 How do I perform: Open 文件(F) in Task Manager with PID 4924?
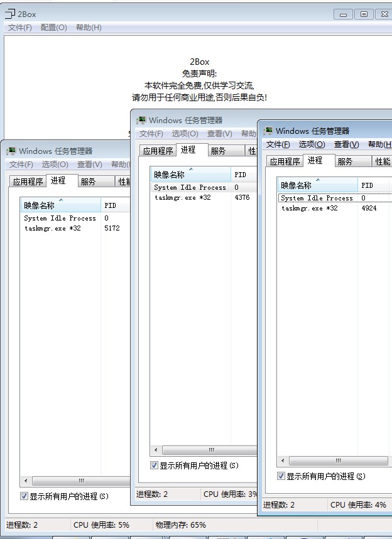[x=278, y=144]
